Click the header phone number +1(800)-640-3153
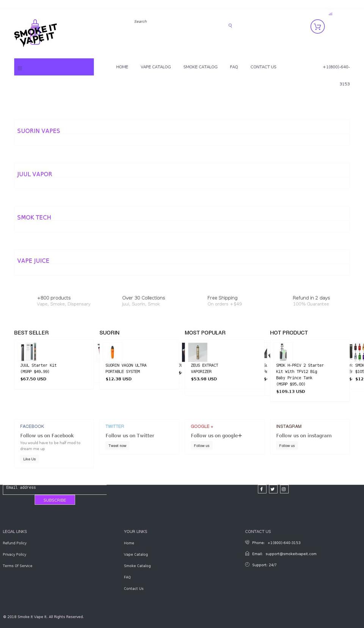Screen dimensions: 364x628 coord(336,75)
